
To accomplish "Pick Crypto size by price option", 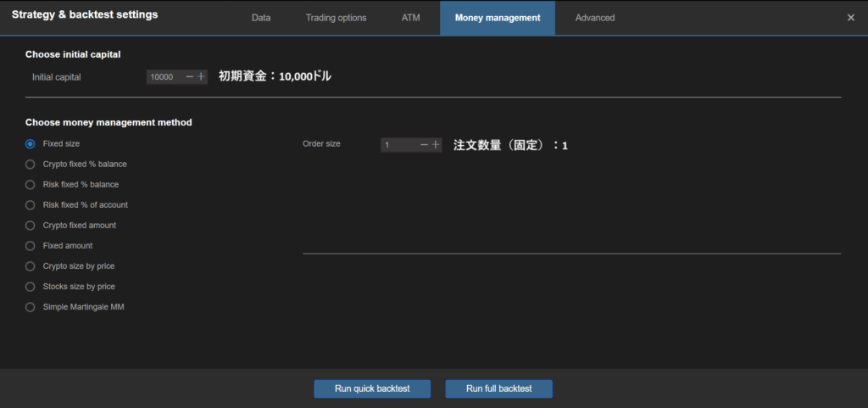I will (31, 266).
